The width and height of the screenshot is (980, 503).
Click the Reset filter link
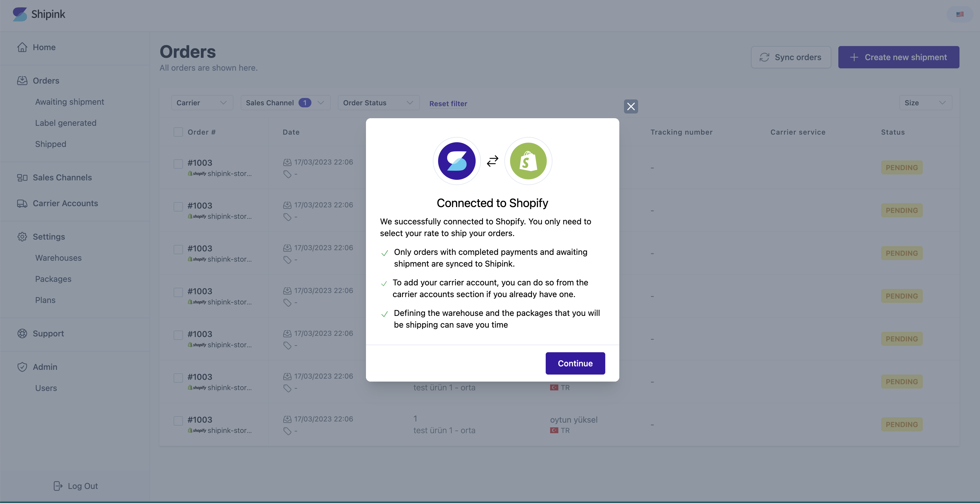point(448,104)
